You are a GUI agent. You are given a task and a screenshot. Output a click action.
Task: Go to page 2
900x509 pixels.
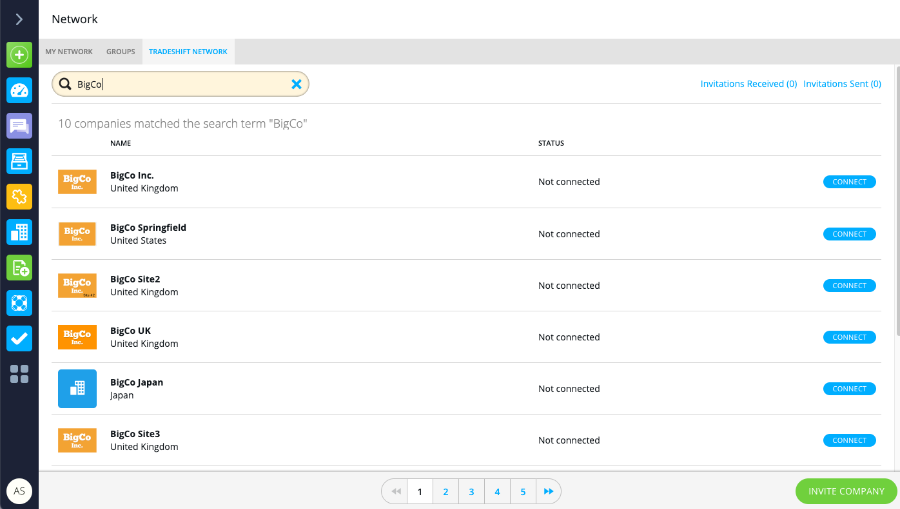(x=445, y=492)
